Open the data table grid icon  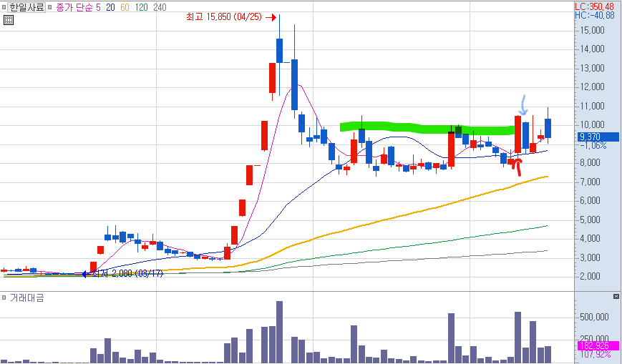(9, 20)
